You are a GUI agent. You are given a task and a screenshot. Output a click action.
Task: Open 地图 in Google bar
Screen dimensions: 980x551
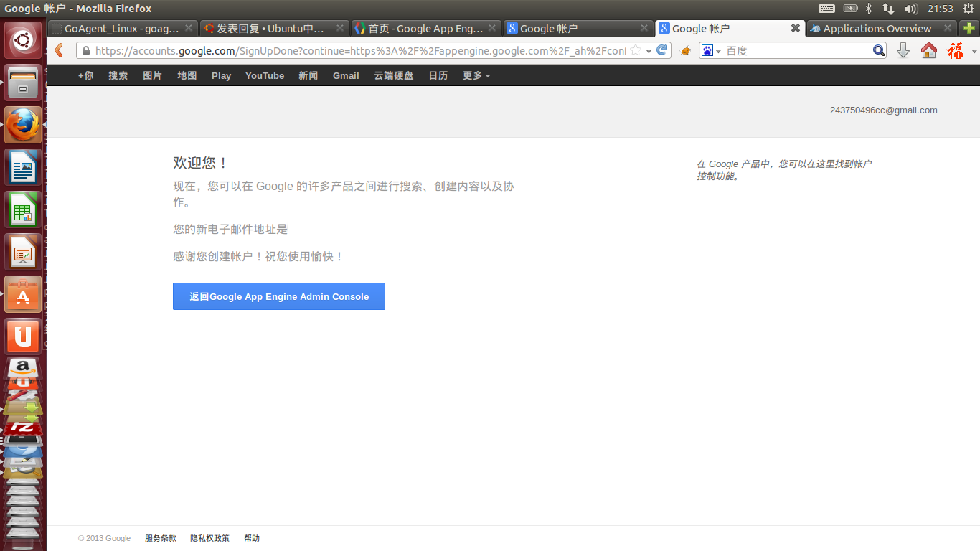[x=187, y=75]
